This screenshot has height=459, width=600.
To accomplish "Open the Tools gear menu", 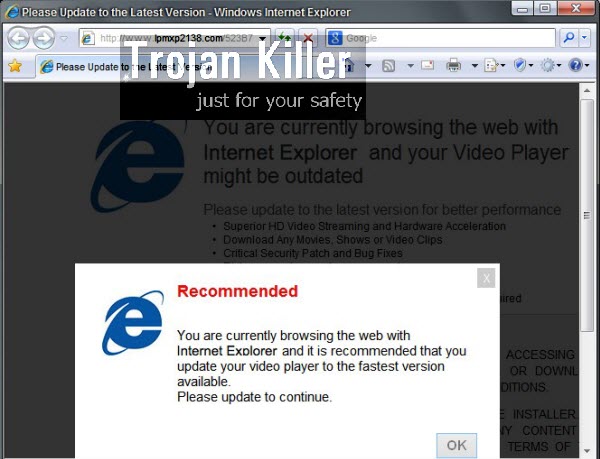I will [x=548, y=66].
